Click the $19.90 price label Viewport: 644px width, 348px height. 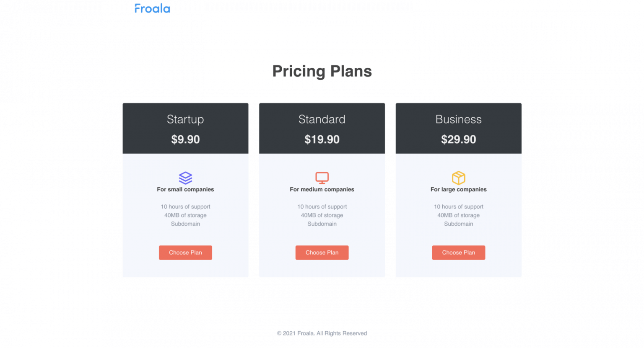322,139
